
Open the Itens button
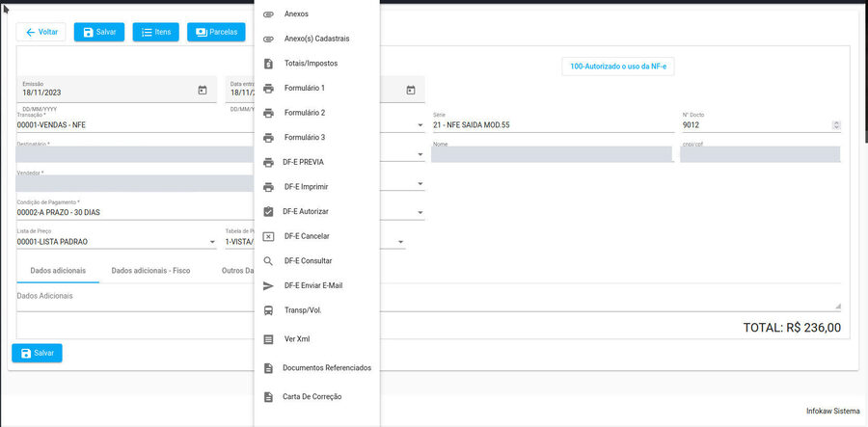coord(155,32)
